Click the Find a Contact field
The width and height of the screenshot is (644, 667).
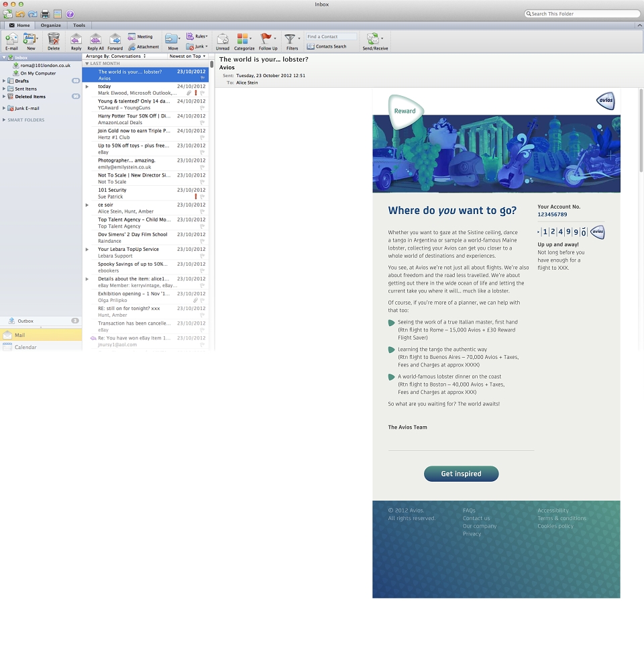click(331, 37)
